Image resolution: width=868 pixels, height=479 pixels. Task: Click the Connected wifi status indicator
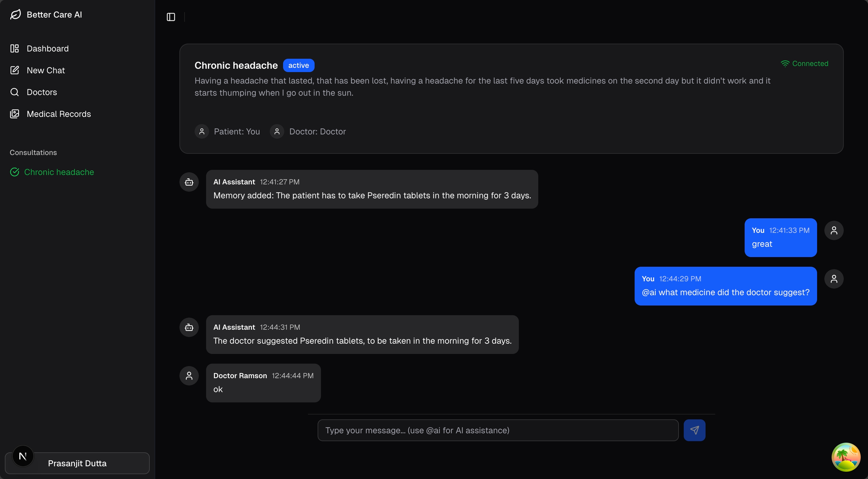tap(804, 64)
